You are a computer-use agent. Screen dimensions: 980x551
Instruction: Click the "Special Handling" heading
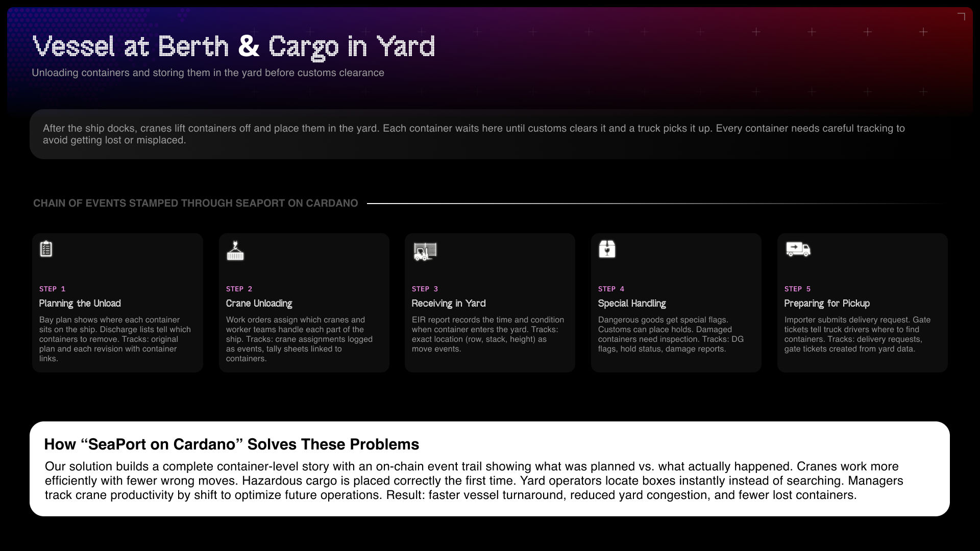click(631, 304)
